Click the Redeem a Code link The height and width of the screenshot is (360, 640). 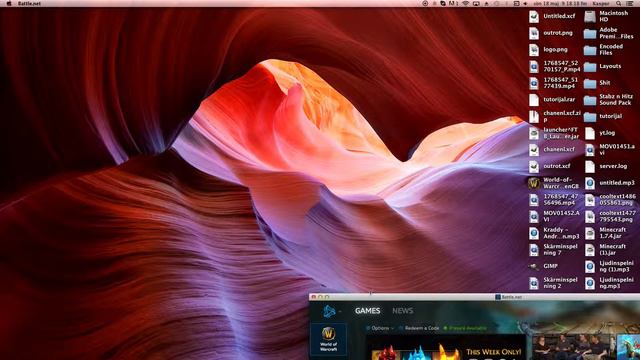419,328
